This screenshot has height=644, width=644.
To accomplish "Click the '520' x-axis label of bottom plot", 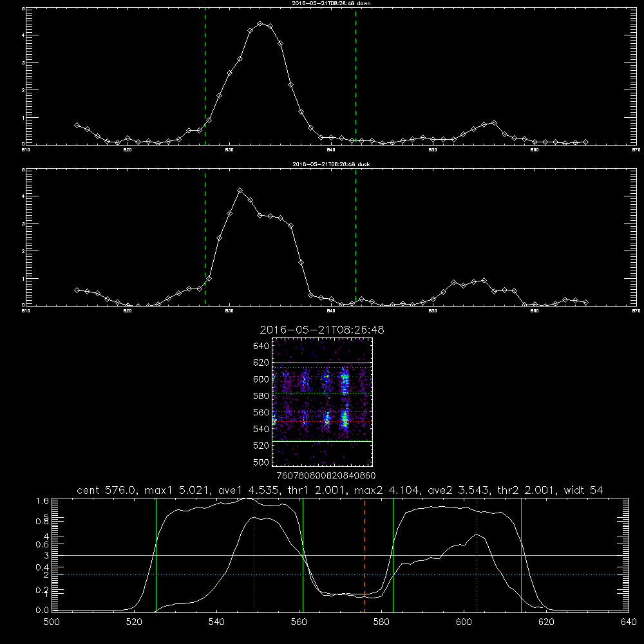I will (134, 622).
